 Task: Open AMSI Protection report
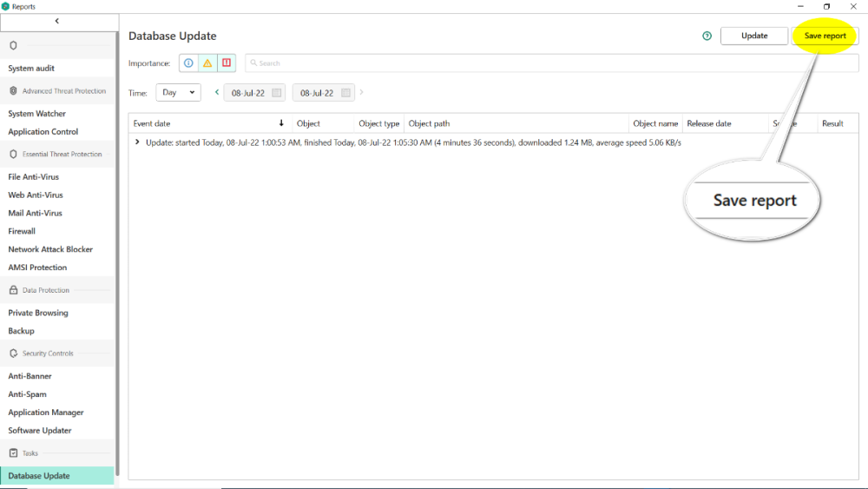57,268
